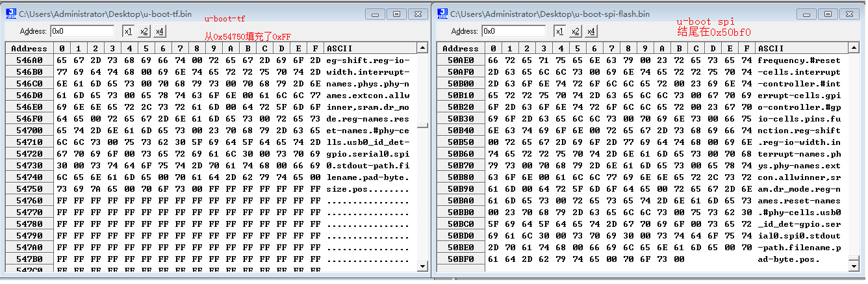This screenshot has height=284, width=868.
Task: Click ASCII text 'io-cells.pins.fu'
Action: (x=799, y=118)
